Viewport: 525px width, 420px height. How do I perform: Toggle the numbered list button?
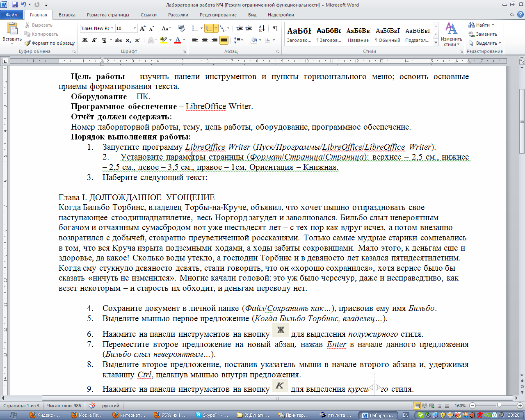tap(209, 28)
